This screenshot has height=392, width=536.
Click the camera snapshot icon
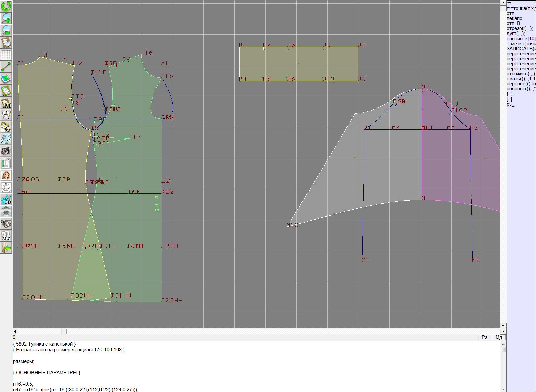6,151
